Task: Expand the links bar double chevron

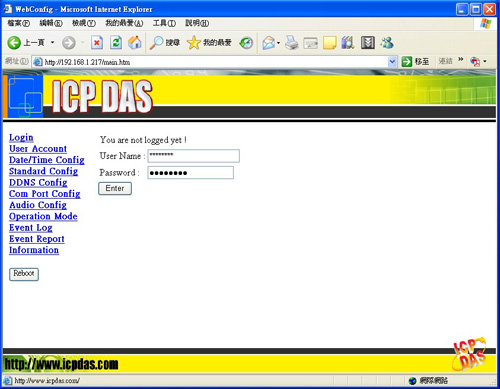Action: 461,59
